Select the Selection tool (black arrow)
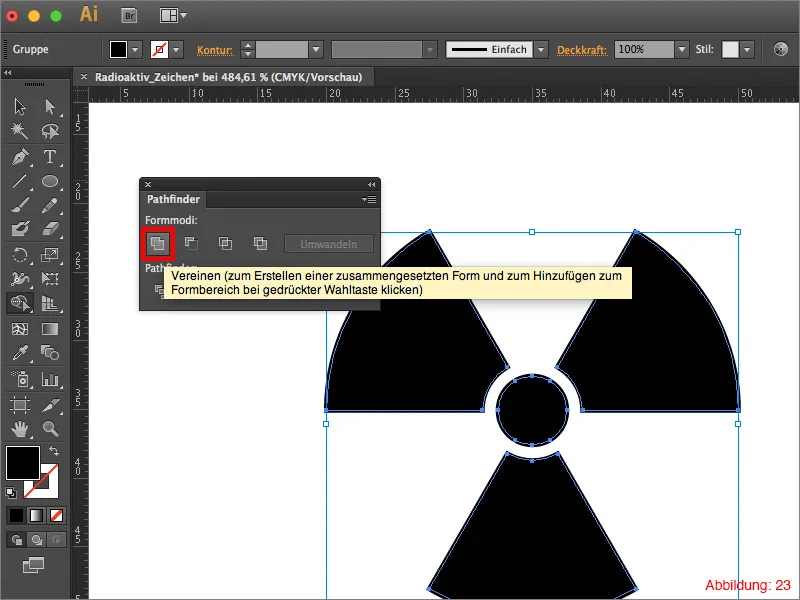 [x=20, y=107]
